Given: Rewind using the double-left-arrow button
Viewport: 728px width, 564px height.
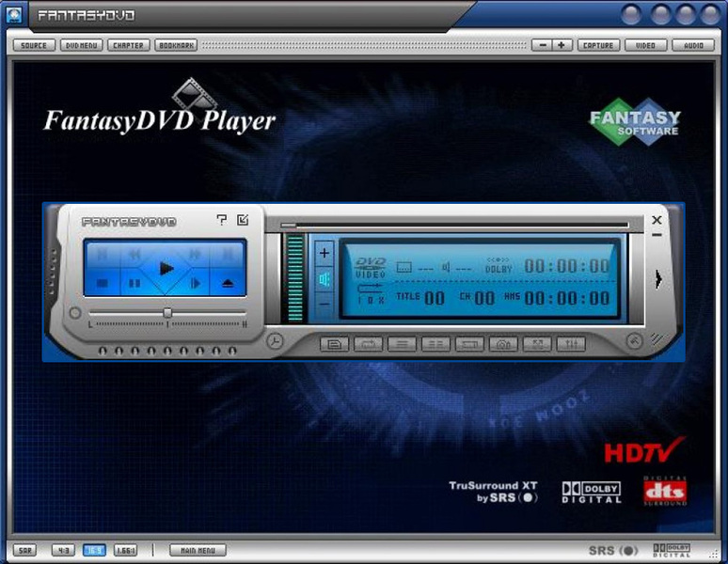Looking at the screenshot, I should [135, 254].
